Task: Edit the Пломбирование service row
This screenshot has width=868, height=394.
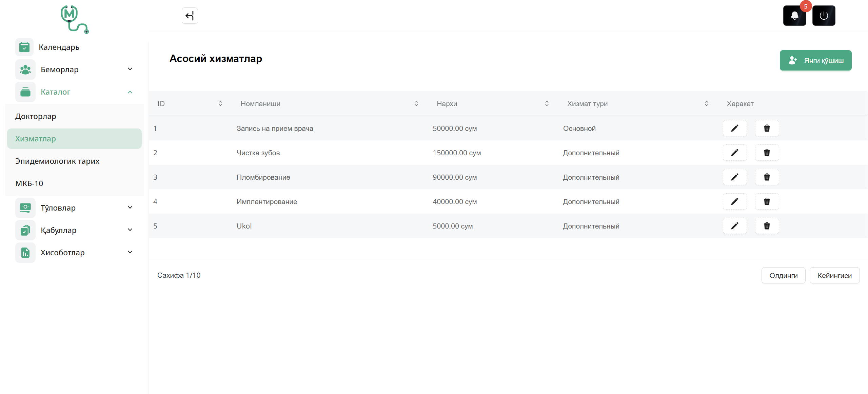Action: (x=734, y=177)
